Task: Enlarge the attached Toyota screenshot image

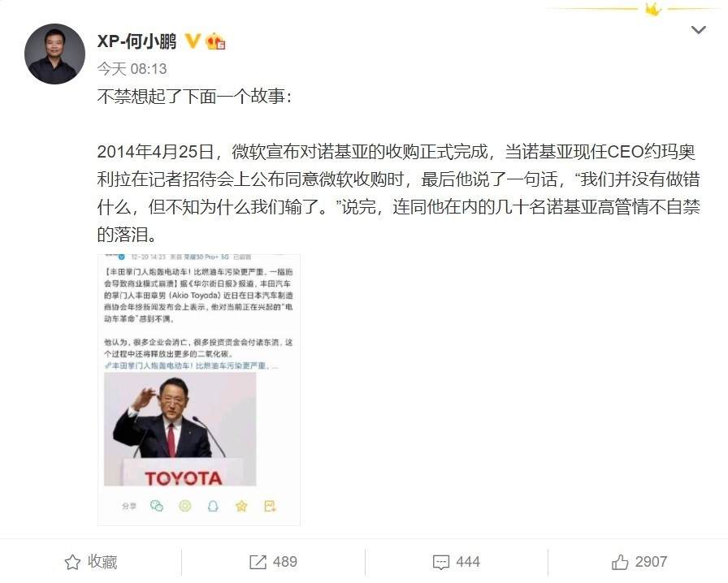Action: tap(199, 390)
